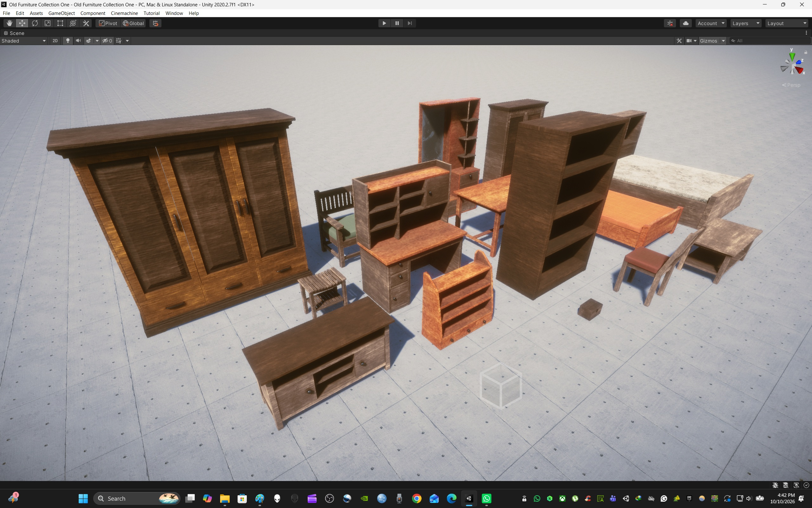This screenshot has height=508, width=812.
Task: Open the Account dropdown
Action: coord(711,23)
